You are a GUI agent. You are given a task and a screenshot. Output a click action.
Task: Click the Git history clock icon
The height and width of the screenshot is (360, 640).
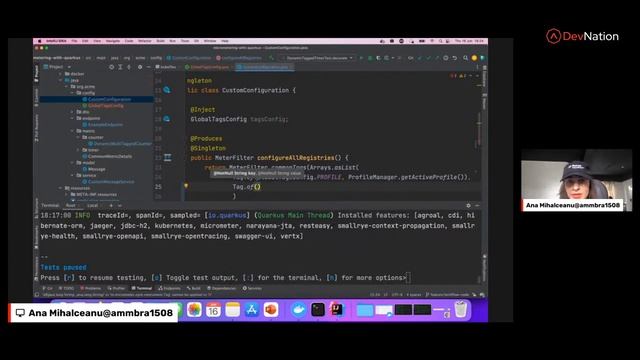[446, 58]
